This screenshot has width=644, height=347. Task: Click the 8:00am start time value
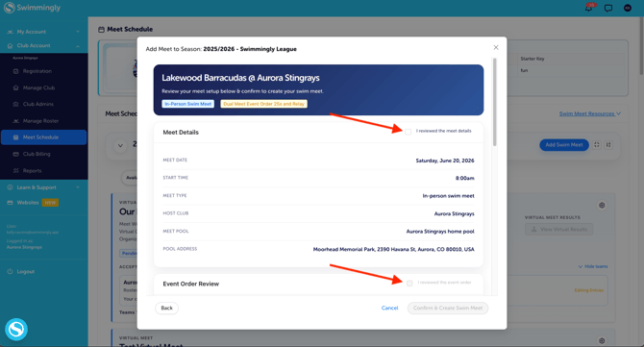[x=464, y=178]
